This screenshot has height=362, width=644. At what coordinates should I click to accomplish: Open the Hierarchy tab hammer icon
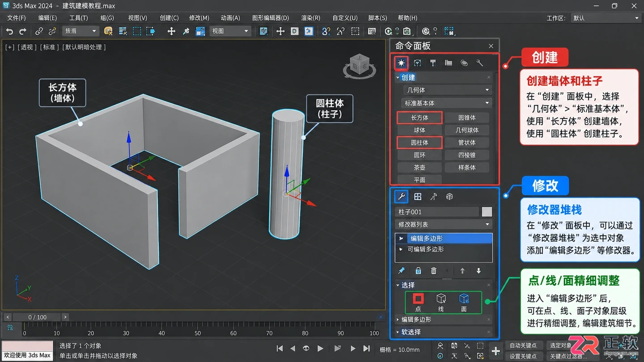pos(433,63)
